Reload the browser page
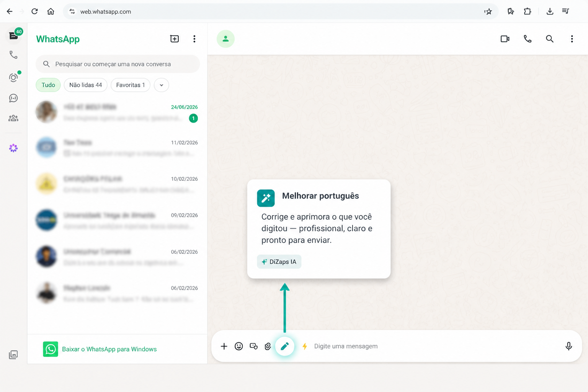588x392 pixels. pyautogui.click(x=34, y=11)
